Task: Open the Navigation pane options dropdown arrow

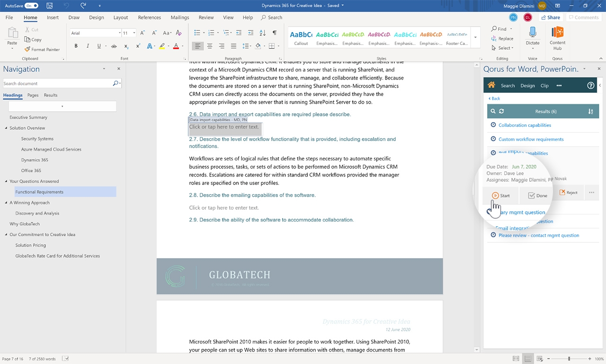Action: tap(104, 69)
